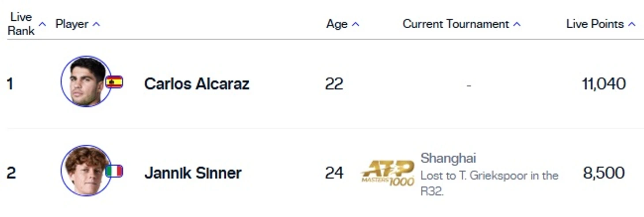Viewport: 644px width, 217px height.
Task: Click the Italy flag icon beside Sinner
Action: pos(114,171)
